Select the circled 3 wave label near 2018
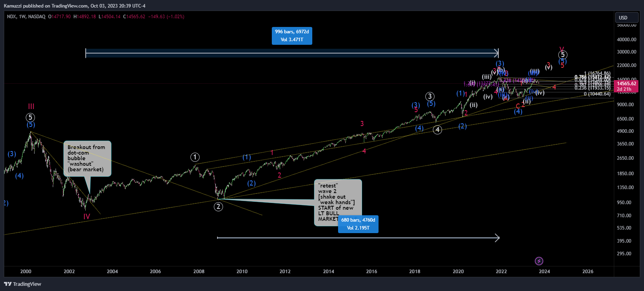Image resolution: width=644 pixels, height=291 pixels. [x=430, y=96]
